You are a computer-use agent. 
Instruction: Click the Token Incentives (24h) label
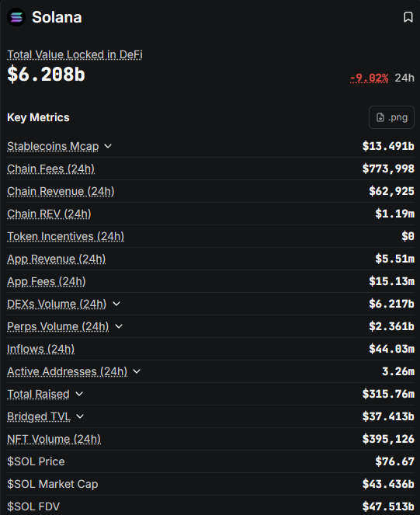tap(66, 236)
